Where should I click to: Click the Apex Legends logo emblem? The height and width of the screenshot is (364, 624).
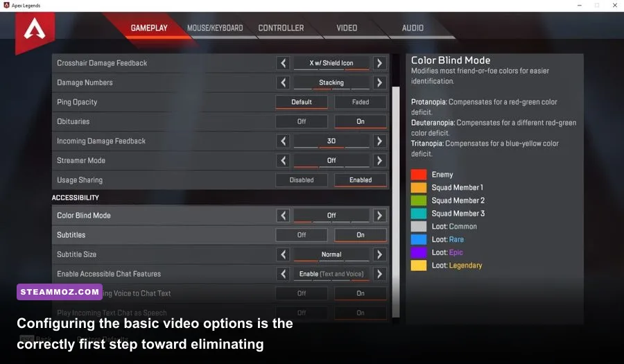click(35, 32)
